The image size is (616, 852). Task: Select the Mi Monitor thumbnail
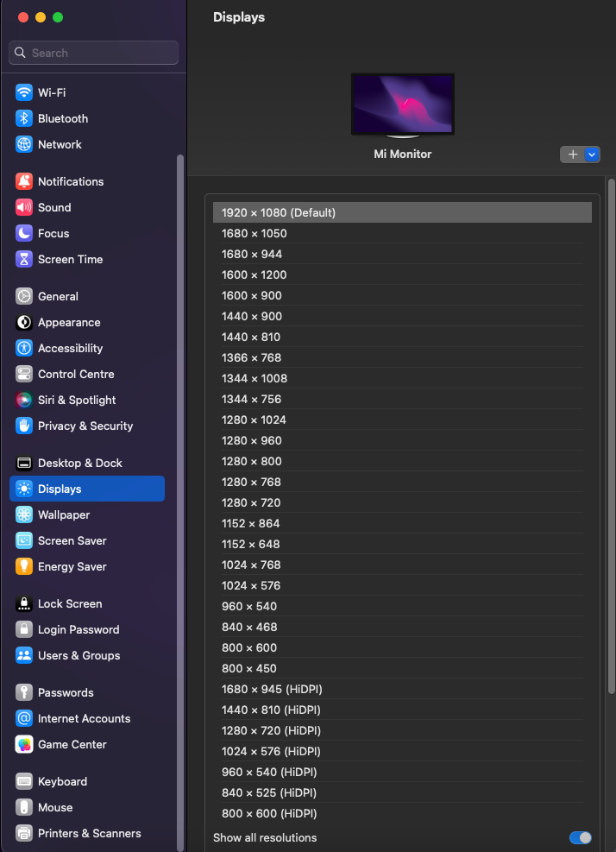pyautogui.click(x=403, y=105)
